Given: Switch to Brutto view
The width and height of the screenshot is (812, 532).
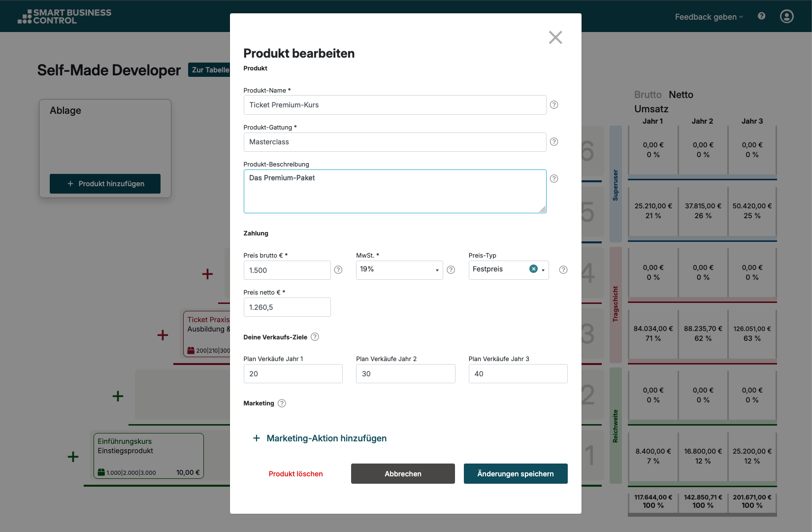Looking at the screenshot, I should pyautogui.click(x=648, y=95).
